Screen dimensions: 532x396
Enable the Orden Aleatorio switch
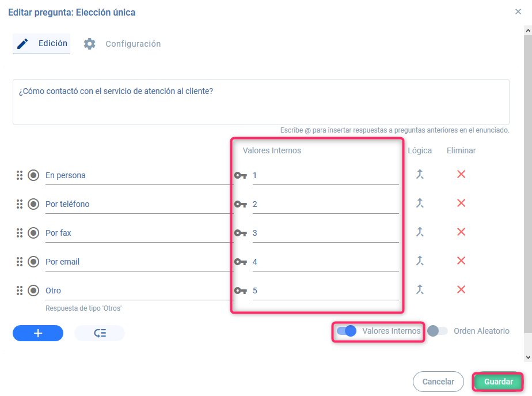click(x=438, y=331)
